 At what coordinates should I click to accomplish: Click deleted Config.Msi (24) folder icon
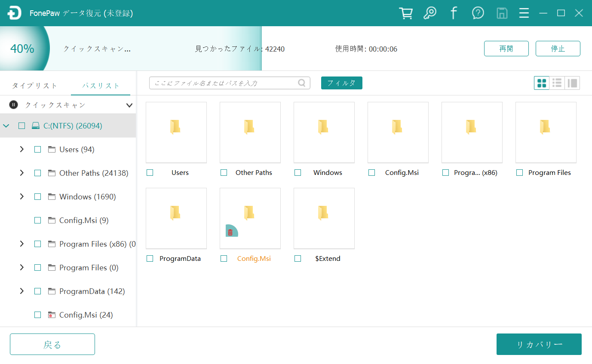click(x=52, y=315)
